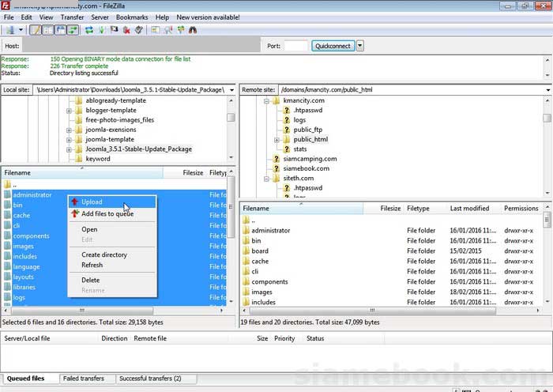Open the Quickconnect history dropdown arrow
The image size is (553, 392).
pyautogui.click(x=360, y=46)
